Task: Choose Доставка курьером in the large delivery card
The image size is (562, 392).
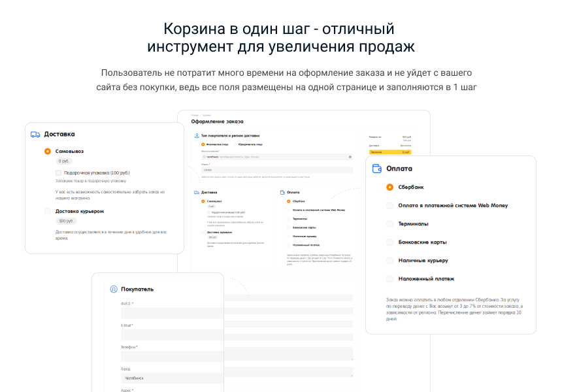Action: pos(48,211)
